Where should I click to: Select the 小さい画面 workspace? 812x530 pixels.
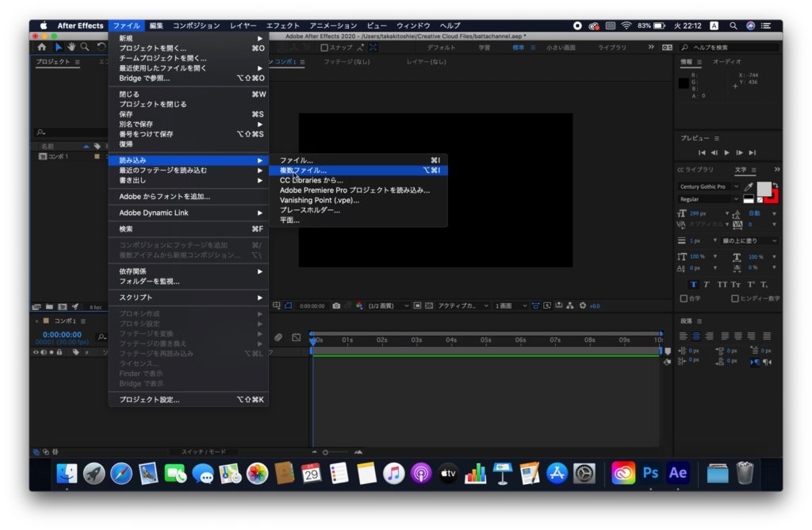coord(561,48)
